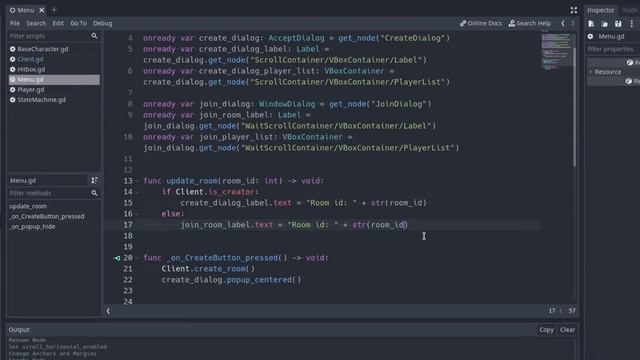The width and height of the screenshot is (640, 360).
Task: Open the Search menu
Action: coord(36,23)
